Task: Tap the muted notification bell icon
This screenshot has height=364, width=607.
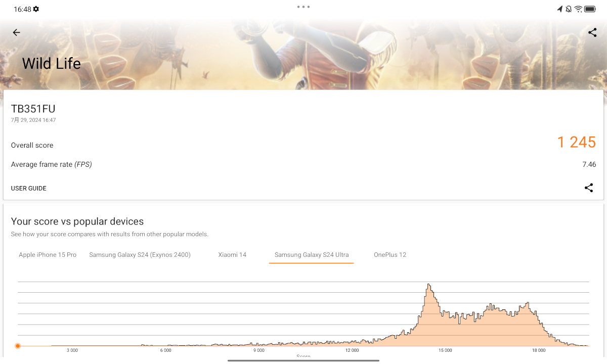Action: click(569, 9)
